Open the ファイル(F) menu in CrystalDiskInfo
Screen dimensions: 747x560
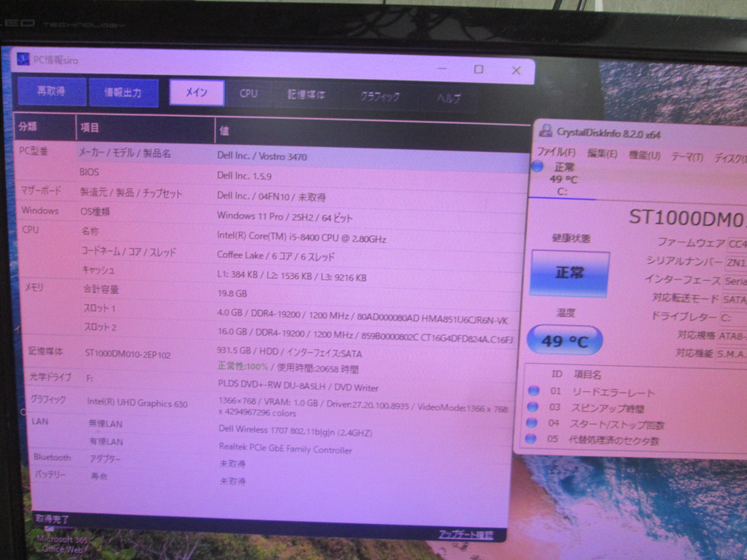[557, 151]
